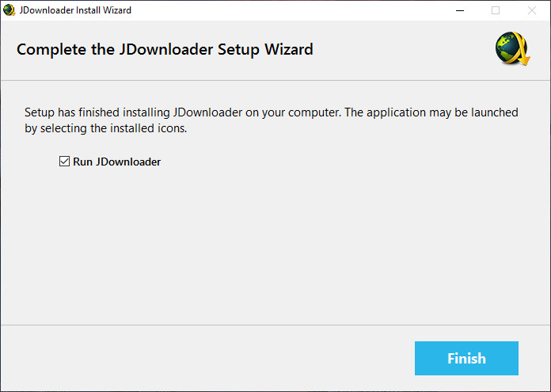Viewport: 551px width, 392px height.
Task: Uncheck the Run JDownloader checkbox
Action: coord(64,162)
